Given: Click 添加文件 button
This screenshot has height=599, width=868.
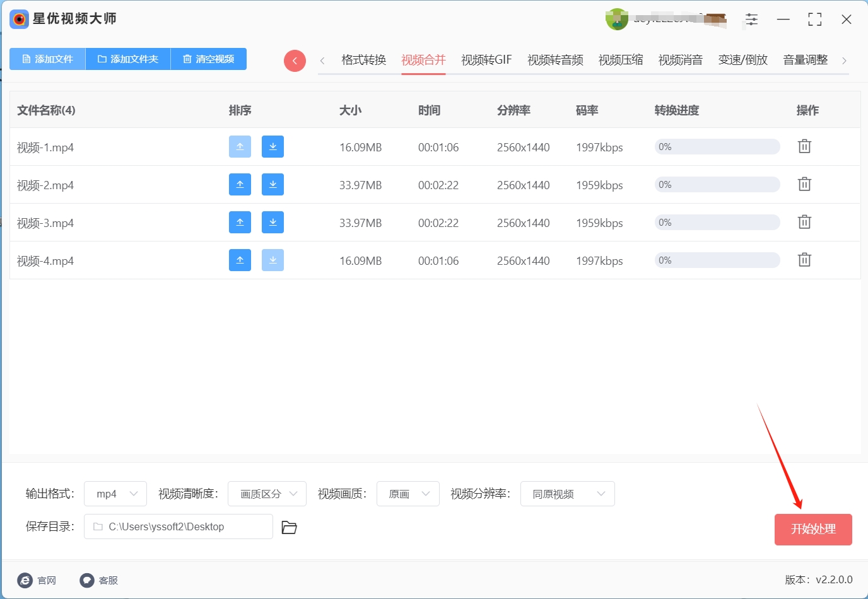Looking at the screenshot, I should tap(47, 59).
